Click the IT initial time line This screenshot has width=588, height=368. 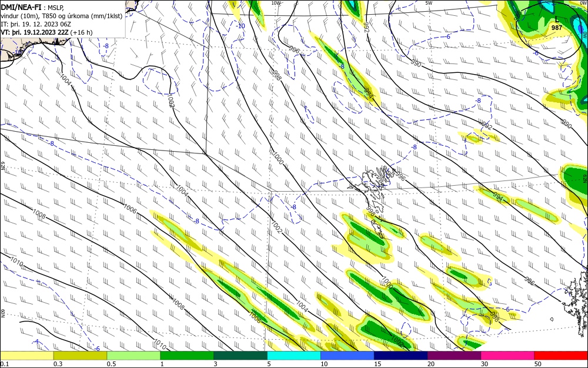click(x=36, y=24)
